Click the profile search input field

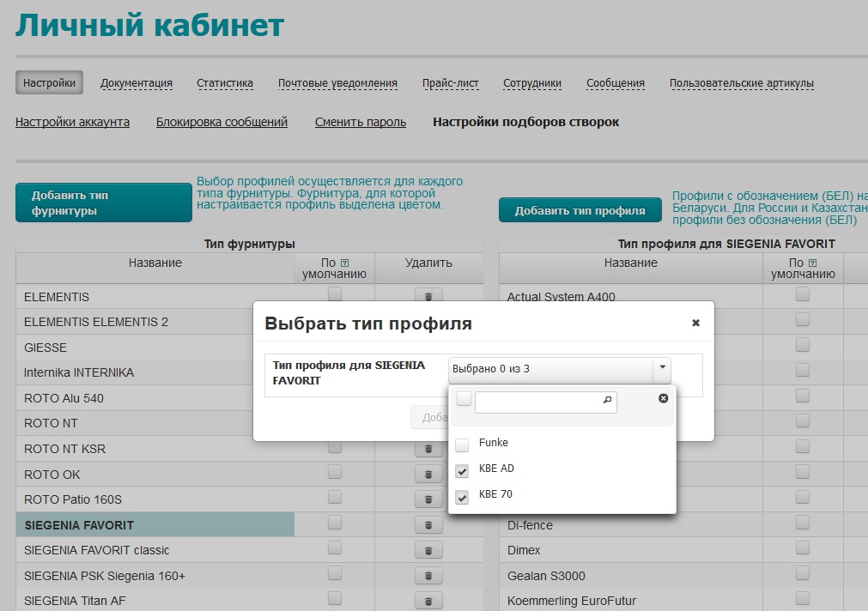coord(537,401)
